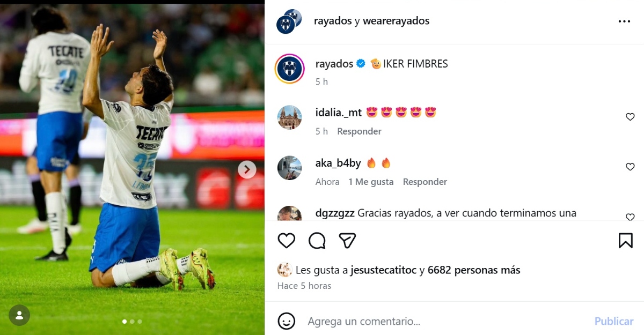
Task: Open jesustecatitoc profile link
Action: pyautogui.click(x=384, y=270)
